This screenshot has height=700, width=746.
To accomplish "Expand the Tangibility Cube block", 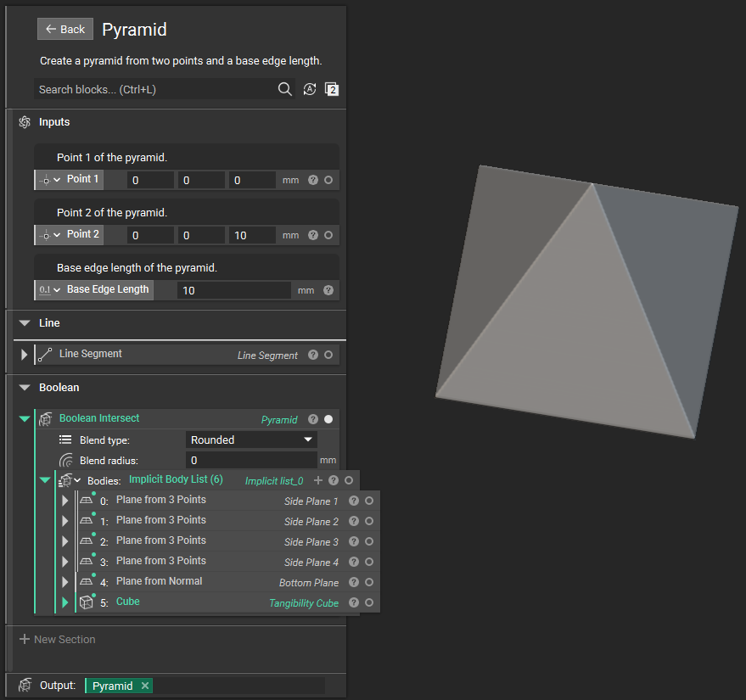I will (x=65, y=602).
